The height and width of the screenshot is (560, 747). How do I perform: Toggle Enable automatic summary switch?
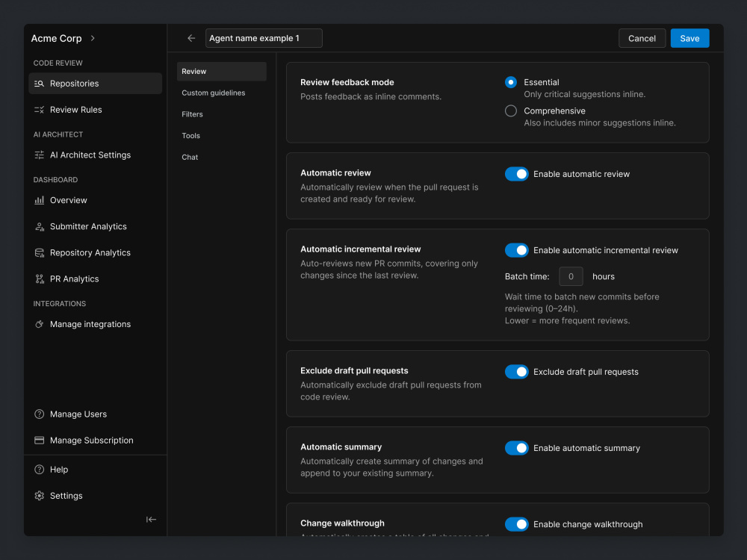click(x=516, y=447)
